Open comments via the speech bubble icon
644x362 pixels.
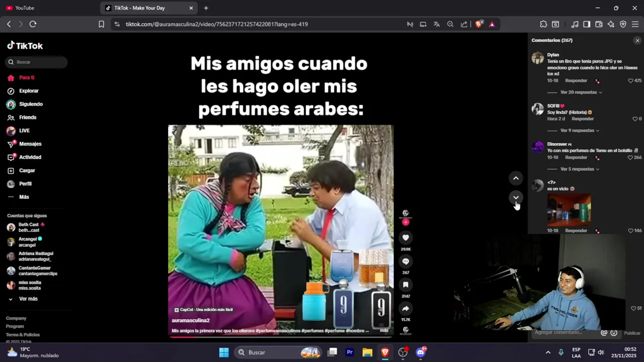click(x=406, y=261)
